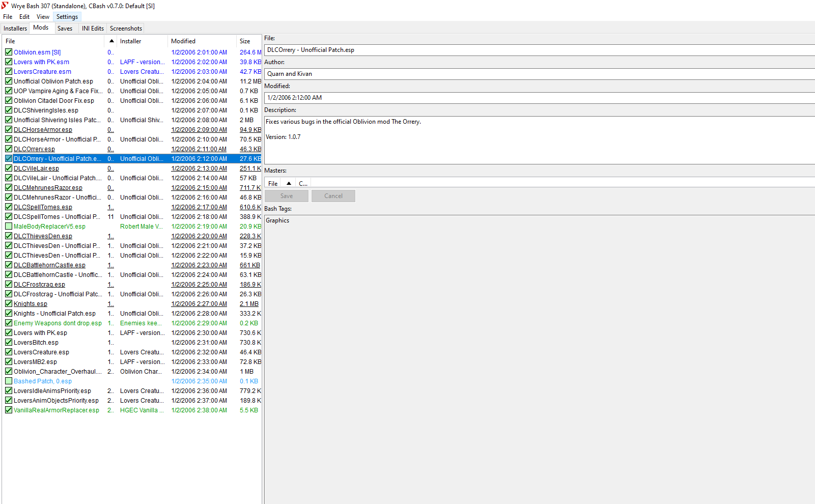Select the DLCFrostcrag.esp row
Screen dimensions: 815x504
[39, 285]
